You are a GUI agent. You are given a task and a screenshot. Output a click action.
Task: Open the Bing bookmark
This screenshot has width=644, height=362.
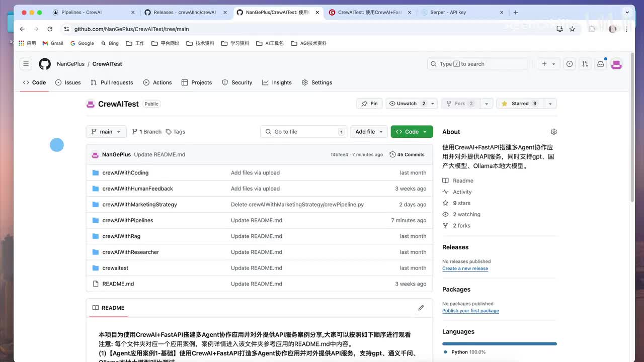[x=110, y=43]
